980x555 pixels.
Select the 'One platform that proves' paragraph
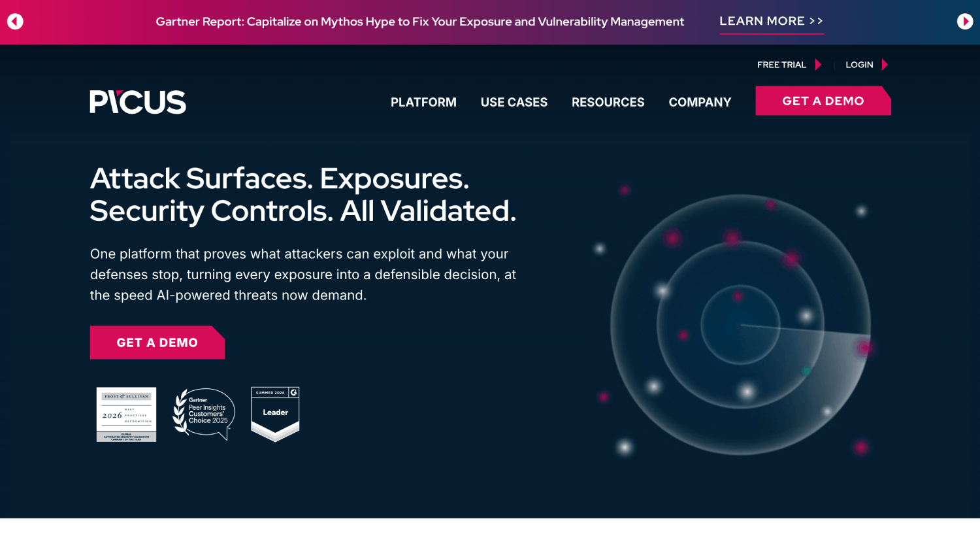point(303,275)
